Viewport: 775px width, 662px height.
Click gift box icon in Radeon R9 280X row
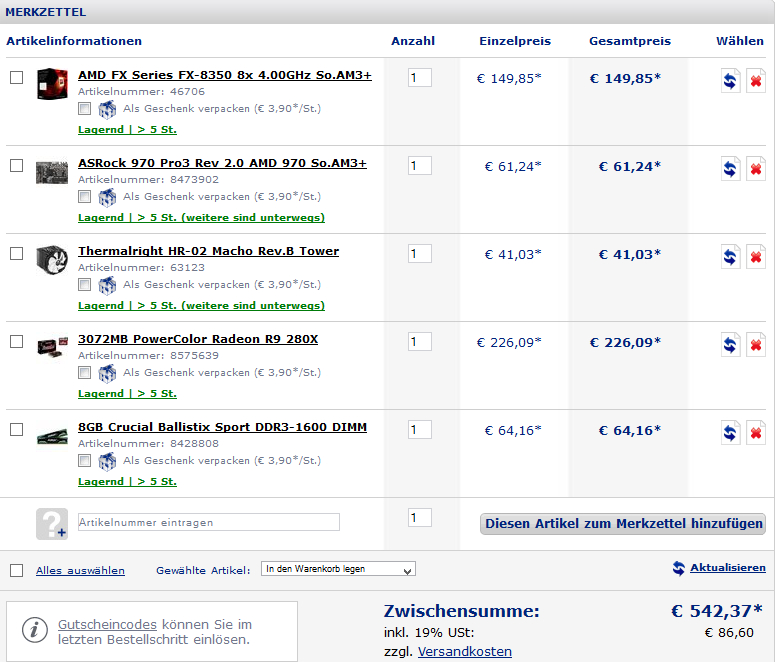point(107,373)
